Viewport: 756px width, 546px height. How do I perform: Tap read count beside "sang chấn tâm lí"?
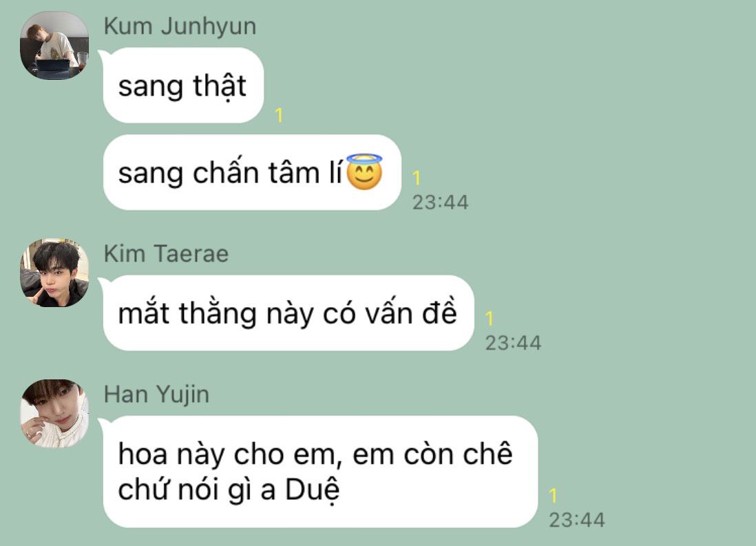[x=417, y=178]
